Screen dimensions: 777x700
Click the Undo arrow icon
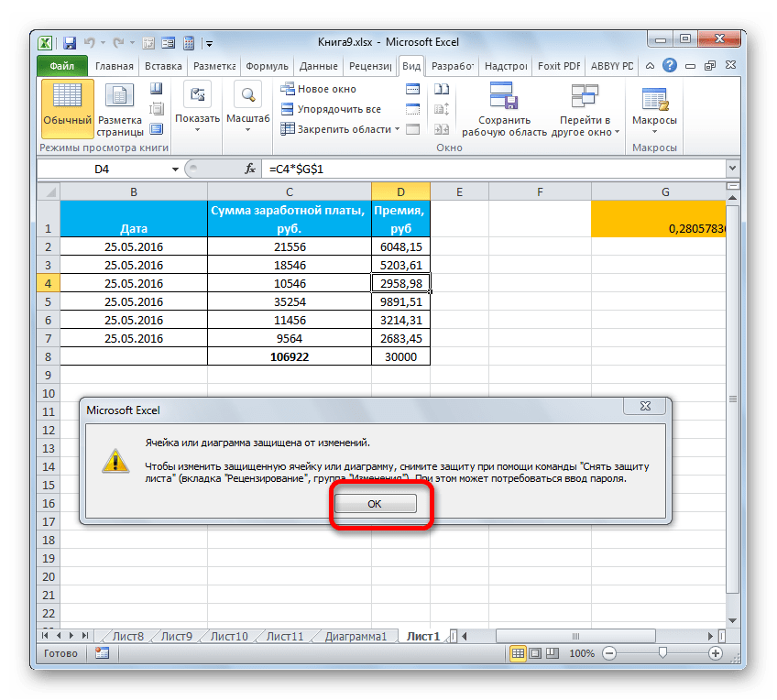click(89, 43)
